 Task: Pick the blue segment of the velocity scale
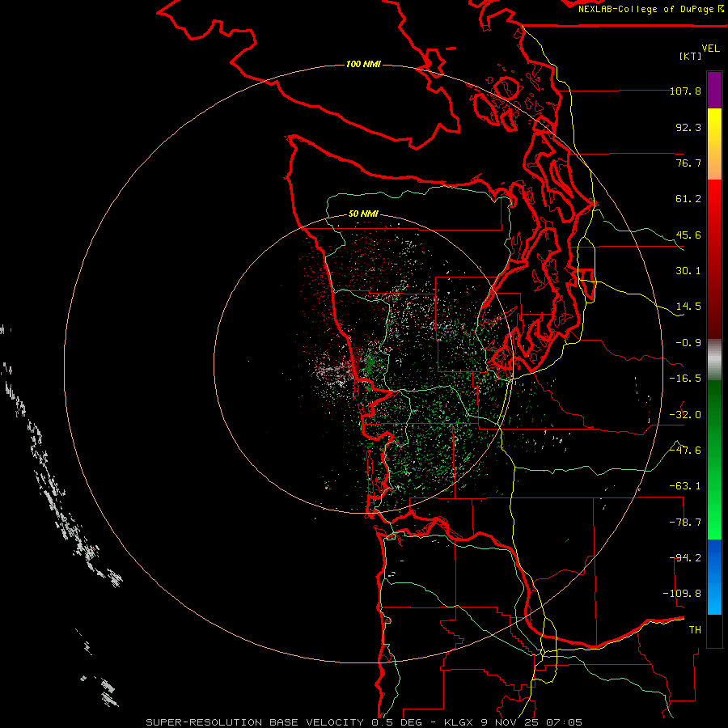tap(714, 577)
